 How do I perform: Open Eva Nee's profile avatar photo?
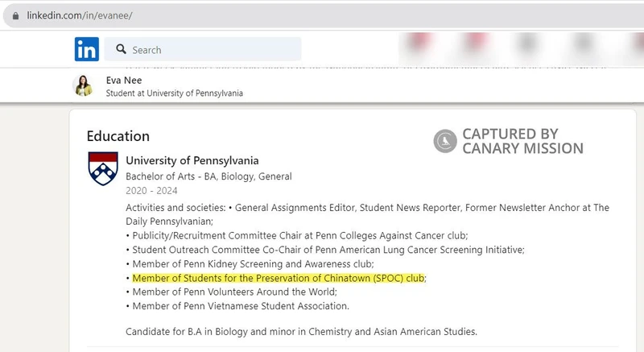coord(83,85)
